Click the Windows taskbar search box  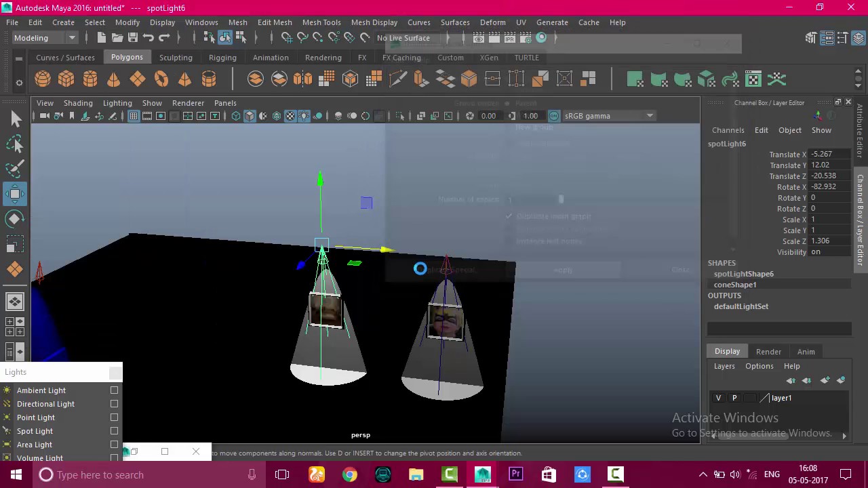pyautogui.click(x=149, y=474)
